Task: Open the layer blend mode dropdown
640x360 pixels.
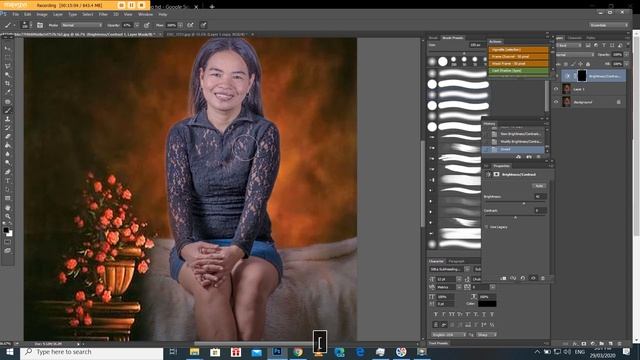Action: (575, 55)
